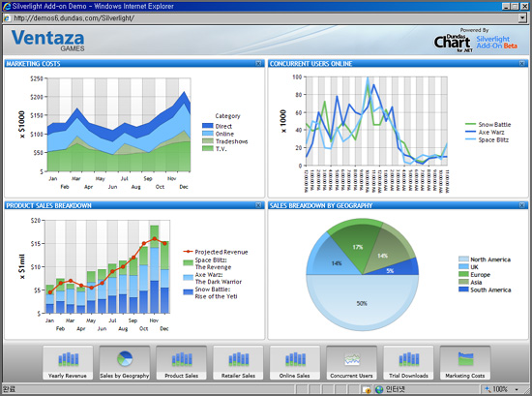
Task: Click the Snow Battle legend line marker
Action: point(470,124)
